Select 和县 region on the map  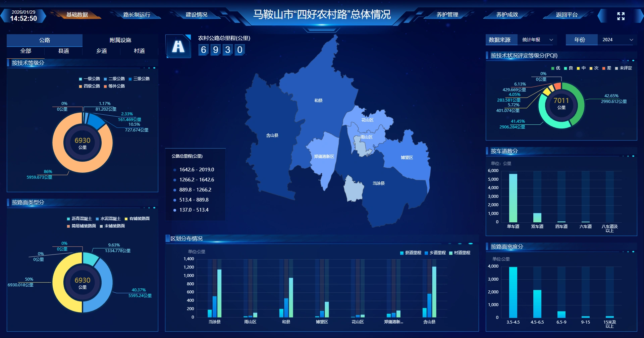coord(318,100)
